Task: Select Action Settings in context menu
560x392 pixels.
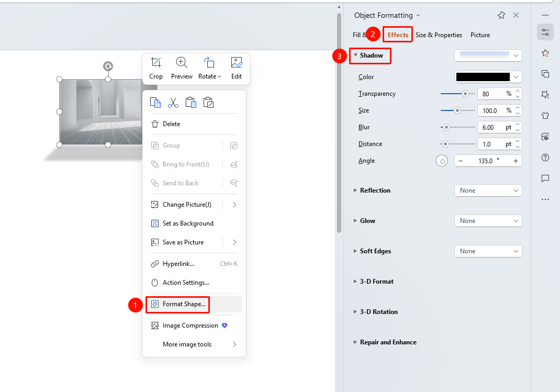Action: point(194,283)
